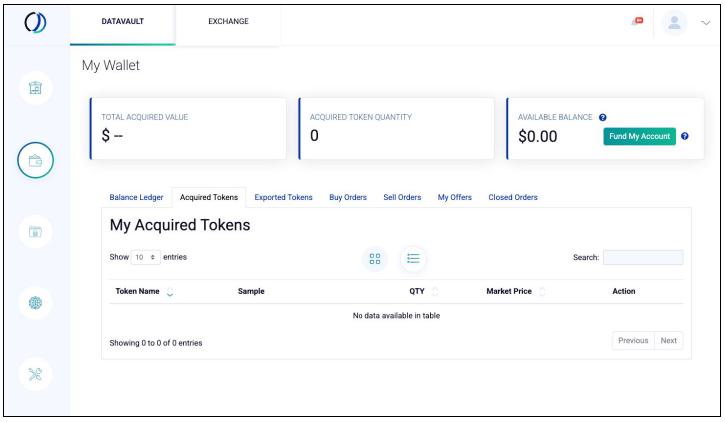Open the Sell Orders tab
The width and height of the screenshot is (725, 422).
coord(402,197)
